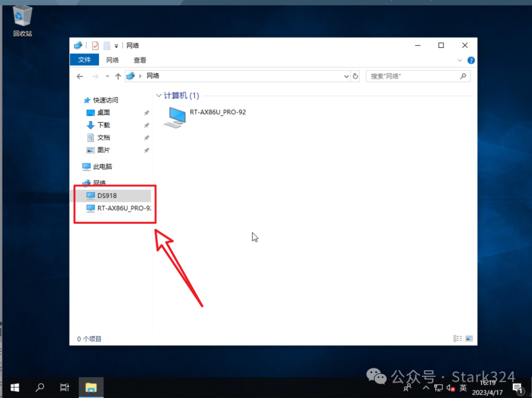Click the pin icon next to 下载
Viewport: 532px width, 398px height.
pyautogui.click(x=147, y=125)
